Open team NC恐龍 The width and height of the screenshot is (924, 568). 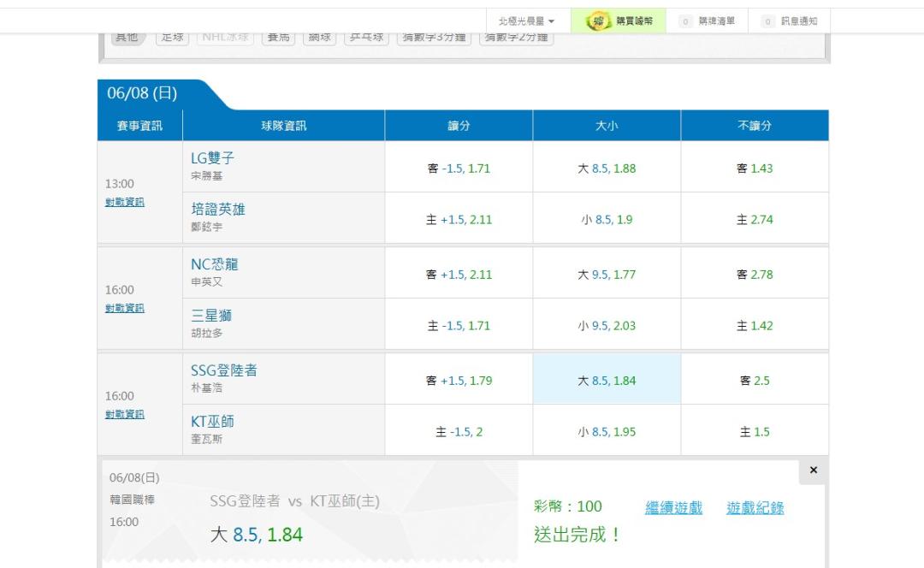(215, 264)
